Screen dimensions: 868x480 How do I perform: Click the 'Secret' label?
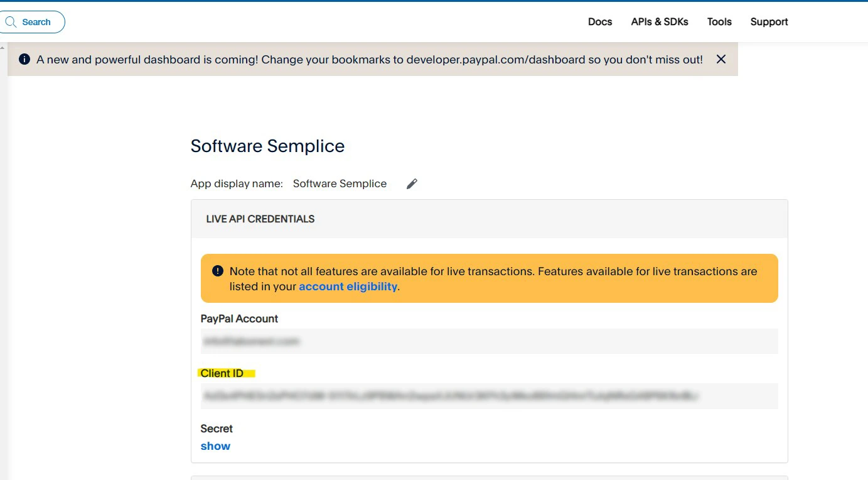pos(217,428)
